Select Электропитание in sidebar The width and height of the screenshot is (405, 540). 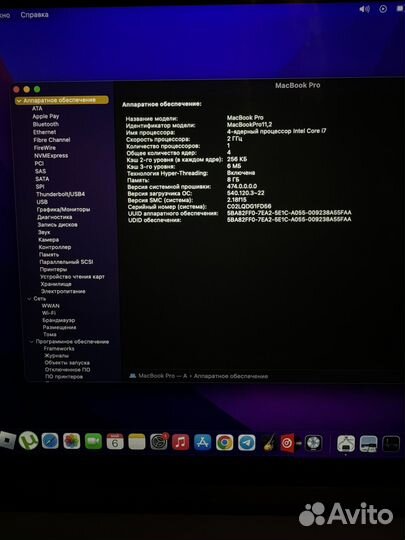click(63, 292)
